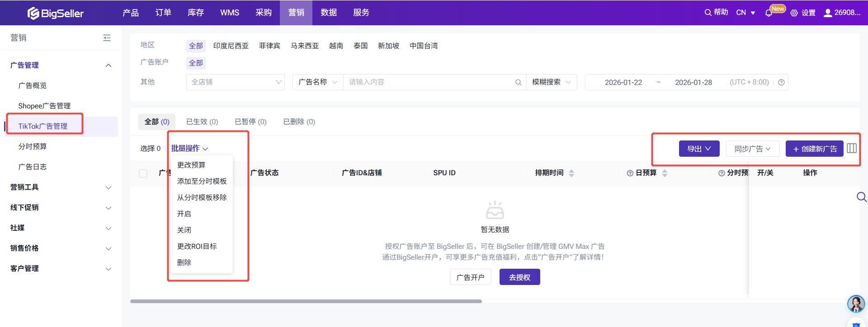Click the BigSeller logo
The image size is (868, 327).
(x=55, y=13)
